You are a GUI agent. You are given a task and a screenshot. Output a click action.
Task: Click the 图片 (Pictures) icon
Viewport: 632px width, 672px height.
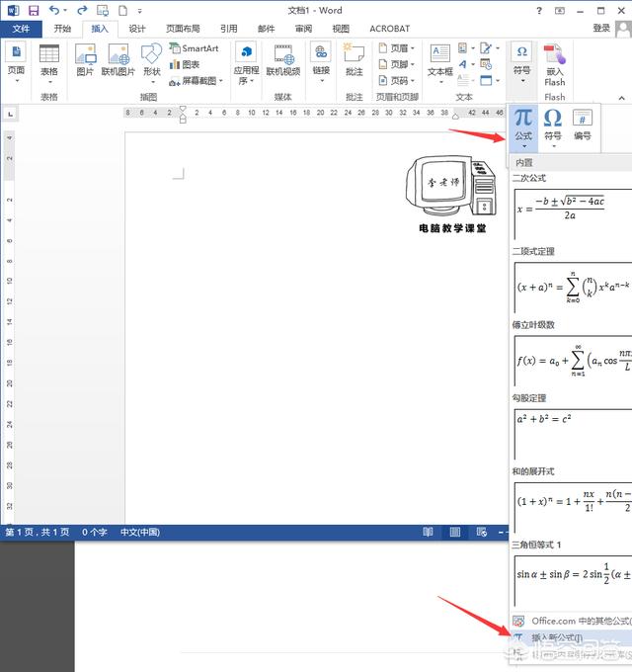coord(86,58)
